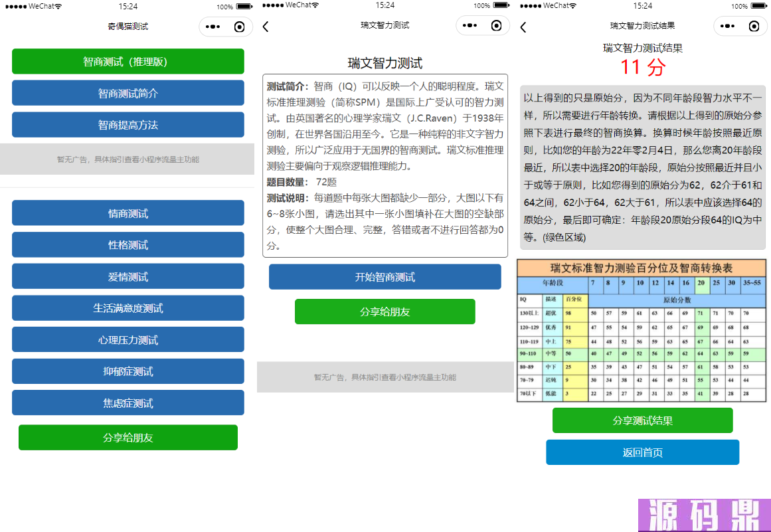Tap the circle close icon on 瑞文智力测试结果 screen
This screenshot has width=771, height=532.
[754, 26]
